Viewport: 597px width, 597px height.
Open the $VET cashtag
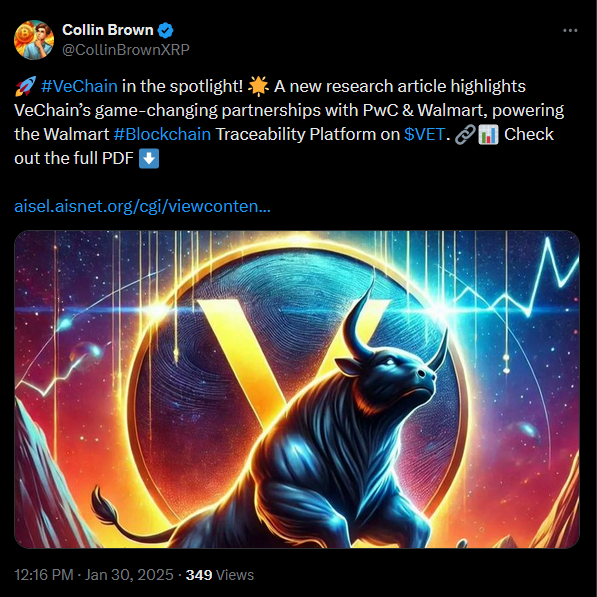424,134
